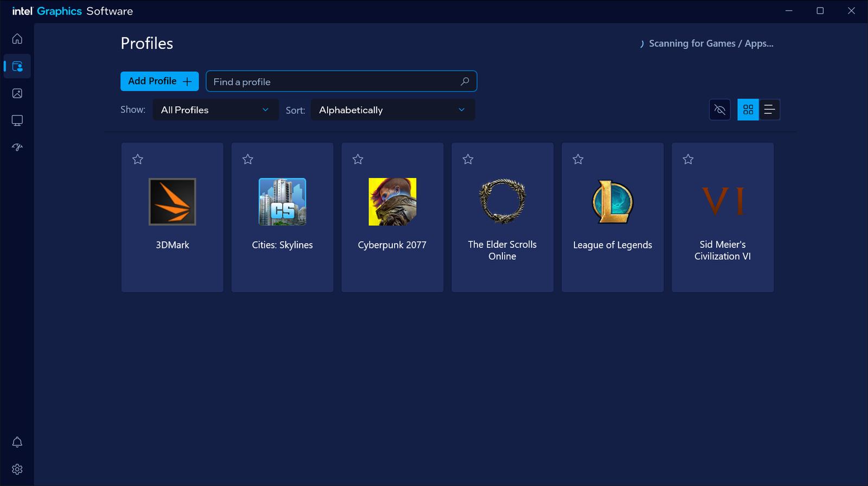The width and height of the screenshot is (868, 486).
Task: Click the Profiles page heading
Action: click(x=147, y=43)
